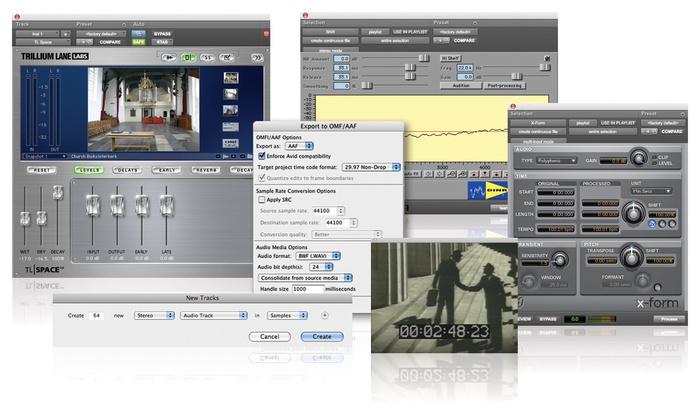Viewport: 700px width, 415px height.
Task: Click the DINR logo icon
Action: point(488,191)
